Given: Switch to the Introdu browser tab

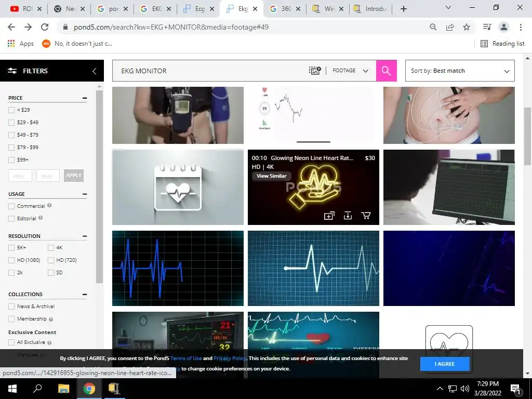Looking at the screenshot, I should coord(370,9).
